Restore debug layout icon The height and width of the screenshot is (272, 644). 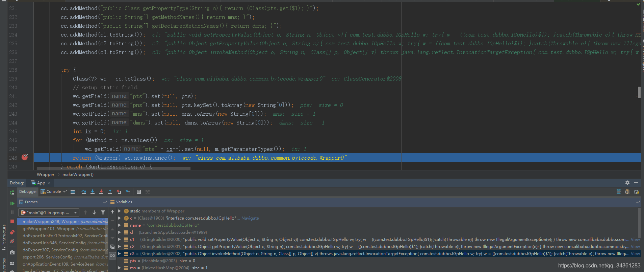coord(12,263)
